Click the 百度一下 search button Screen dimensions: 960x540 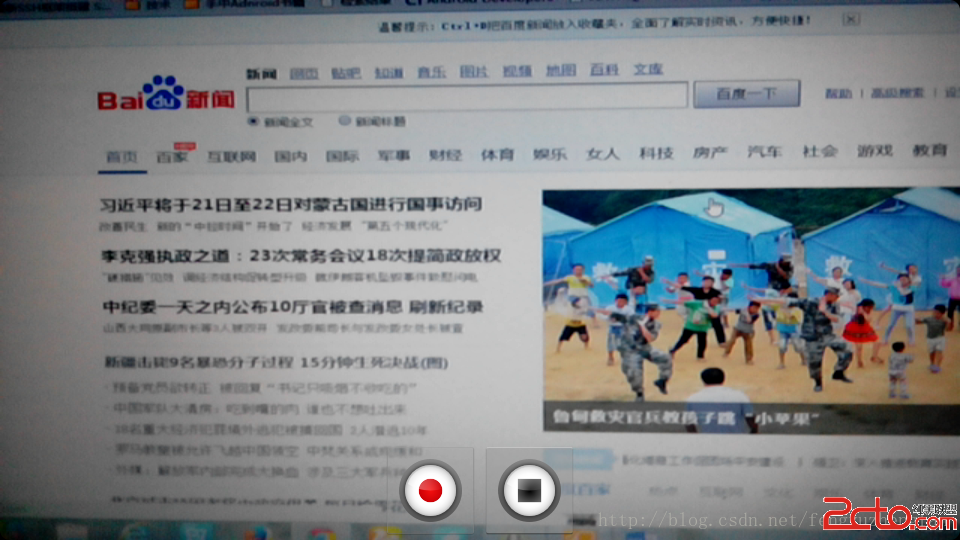(x=746, y=94)
